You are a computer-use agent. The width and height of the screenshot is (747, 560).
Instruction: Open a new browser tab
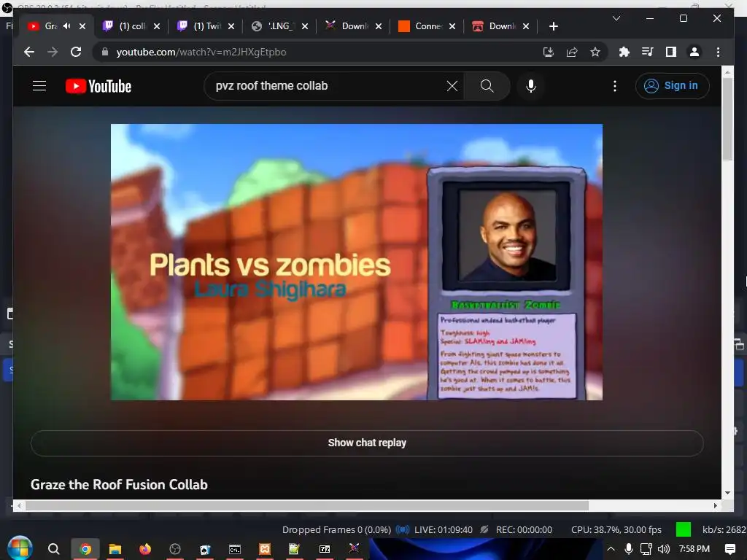point(553,26)
